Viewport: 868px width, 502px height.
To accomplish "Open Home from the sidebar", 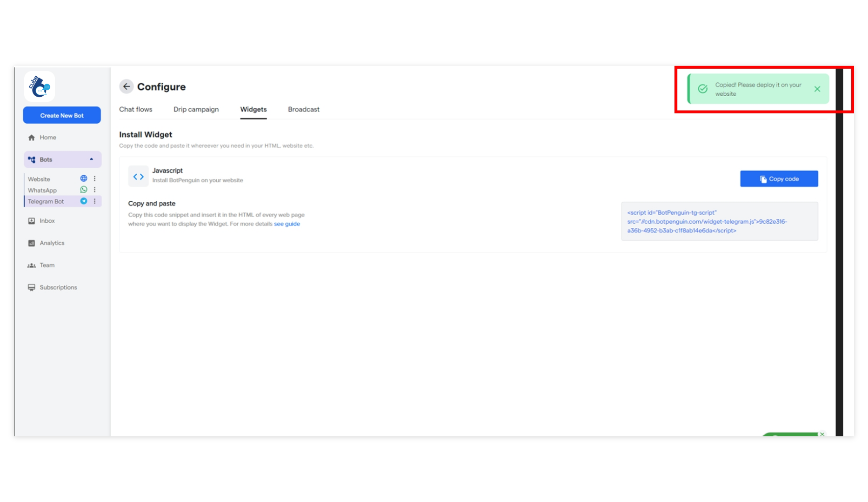I will pyautogui.click(x=62, y=138).
